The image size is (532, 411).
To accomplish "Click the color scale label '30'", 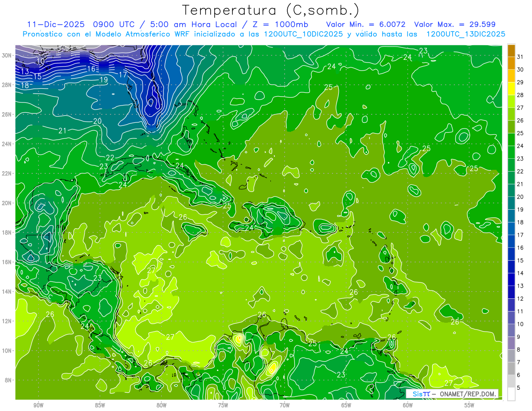I will click(520, 70).
